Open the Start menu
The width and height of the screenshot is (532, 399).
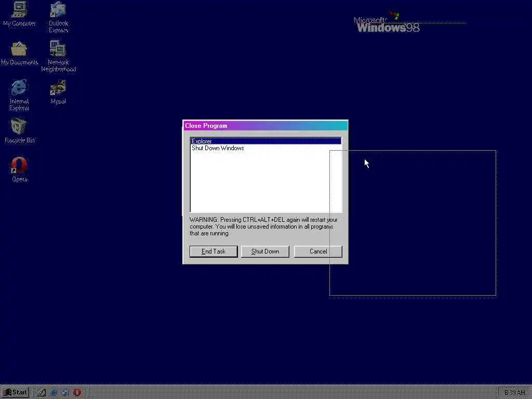[15, 393]
